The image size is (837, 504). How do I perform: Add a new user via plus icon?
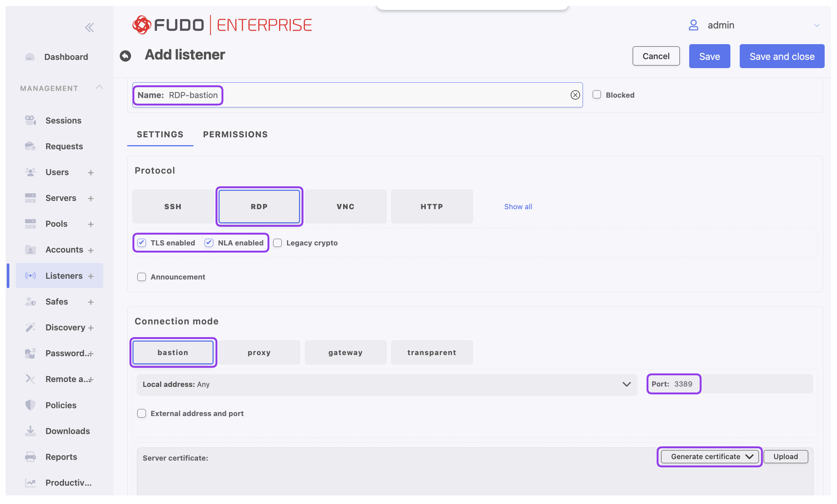point(91,172)
